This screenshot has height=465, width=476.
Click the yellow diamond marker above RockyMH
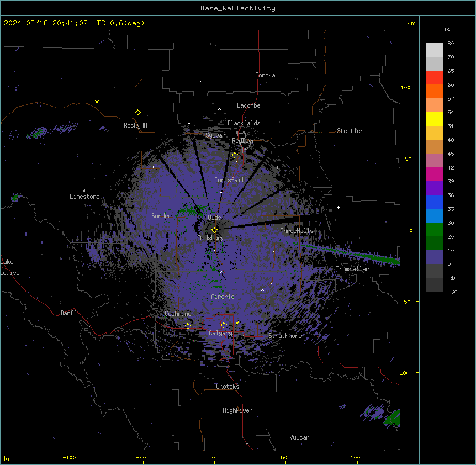(x=137, y=113)
